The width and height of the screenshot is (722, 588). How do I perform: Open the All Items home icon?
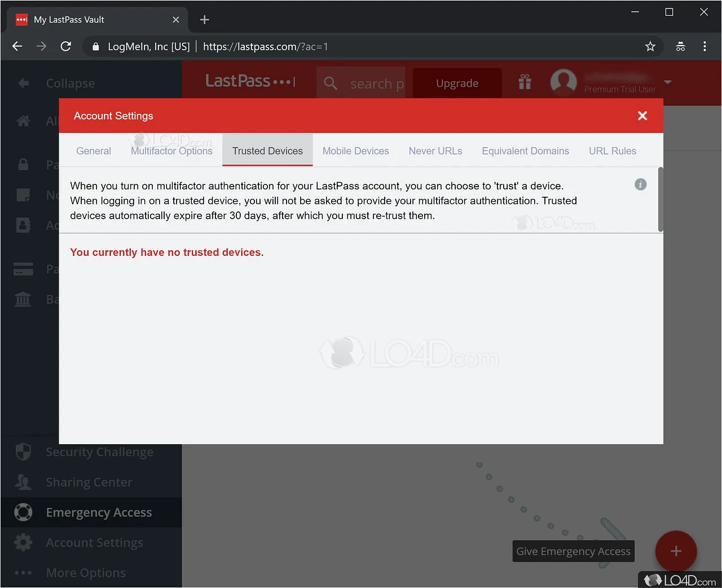23,121
